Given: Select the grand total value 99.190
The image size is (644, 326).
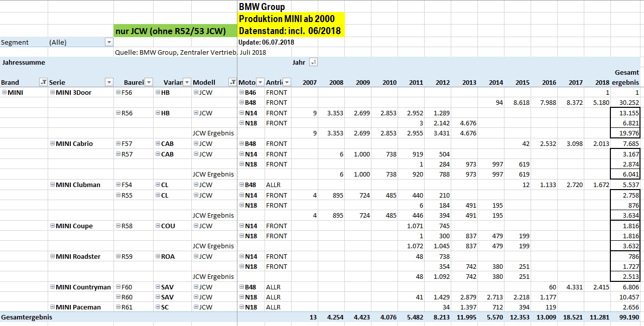Looking at the screenshot, I should 629,317.
